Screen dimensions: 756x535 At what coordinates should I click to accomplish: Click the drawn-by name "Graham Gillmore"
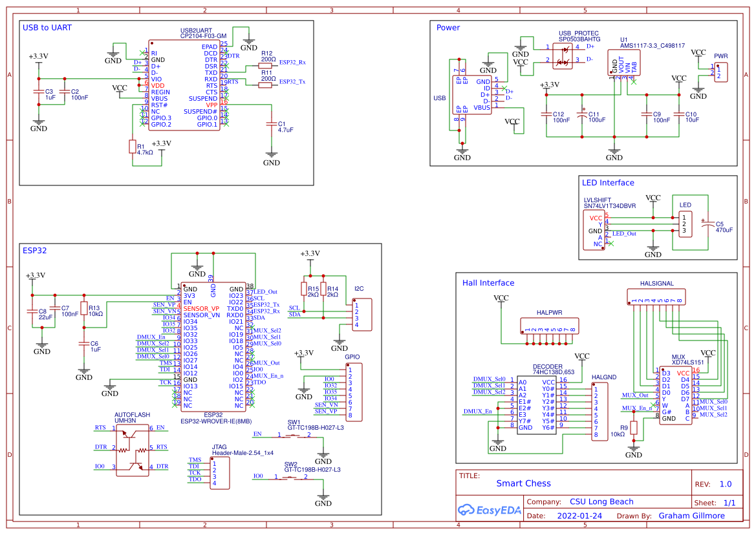(x=691, y=516)
